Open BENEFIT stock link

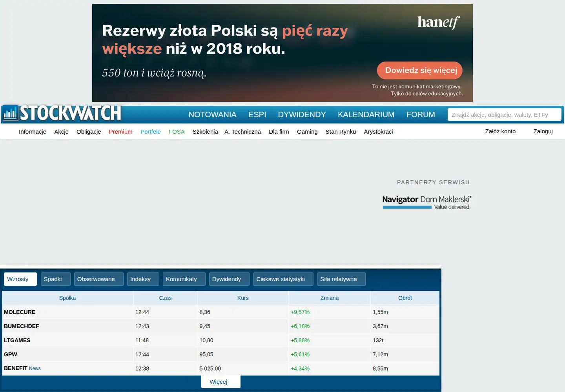coord(16,368)
